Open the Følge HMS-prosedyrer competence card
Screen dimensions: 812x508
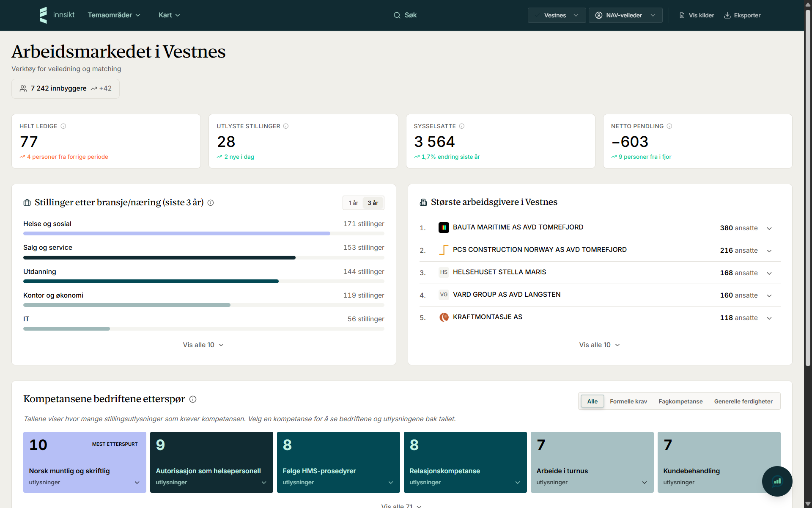click(x=338, y=462)
